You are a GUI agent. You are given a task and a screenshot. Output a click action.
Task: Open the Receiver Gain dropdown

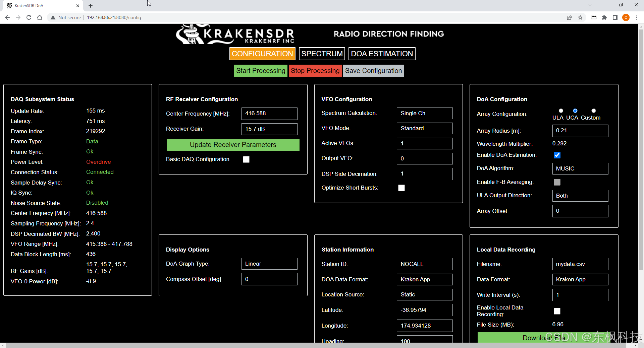(x=269, y=129)
